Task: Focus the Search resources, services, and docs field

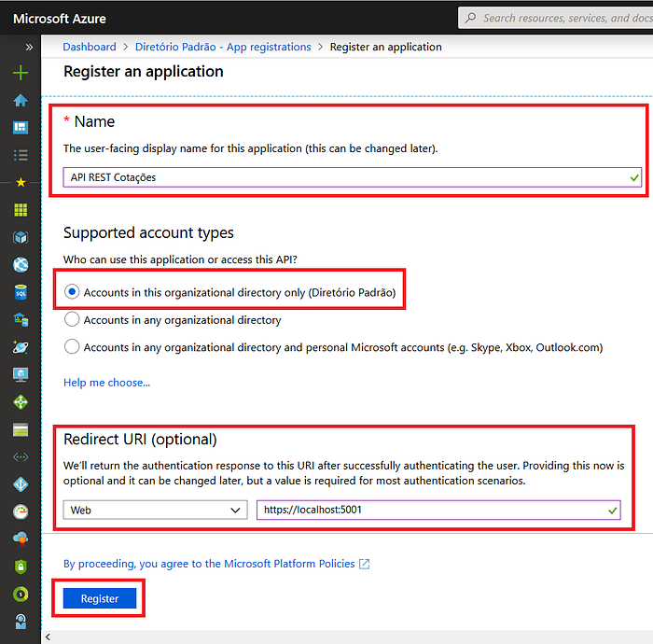Action: [556, 18]
